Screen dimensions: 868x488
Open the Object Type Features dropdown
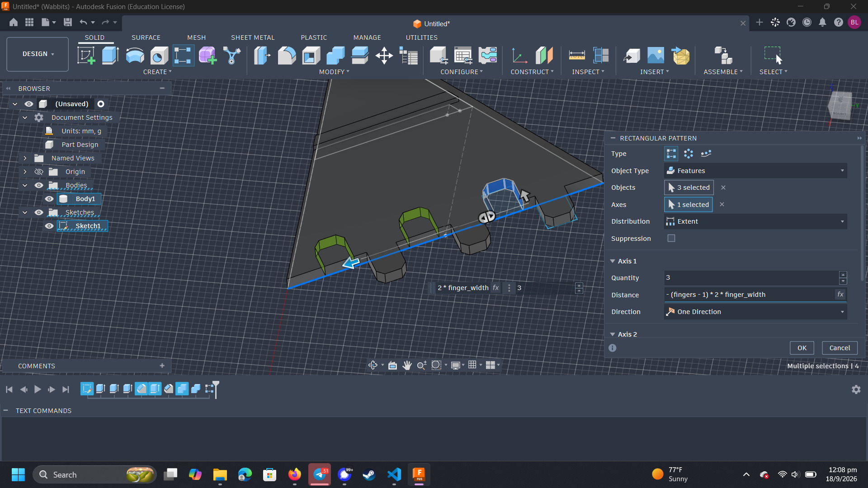[755, 171]
